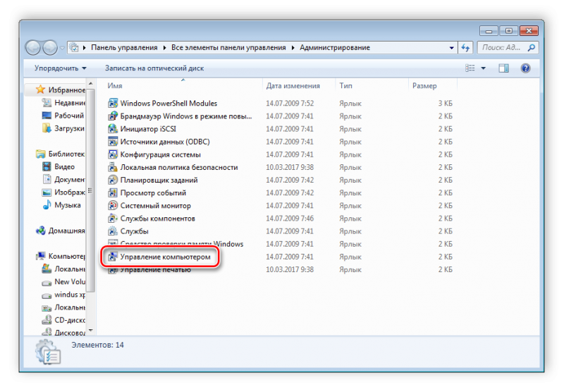Open Windows PowerShell Modules shortcut icon
Viewport: 564px width, 392px height.
pos(113,103)
